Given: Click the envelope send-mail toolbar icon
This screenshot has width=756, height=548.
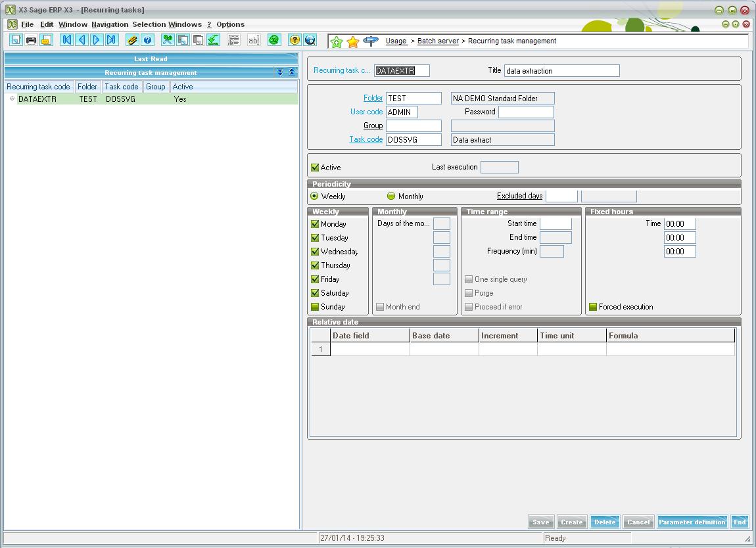Looking at the screenshot, I should tap(46, 40).
